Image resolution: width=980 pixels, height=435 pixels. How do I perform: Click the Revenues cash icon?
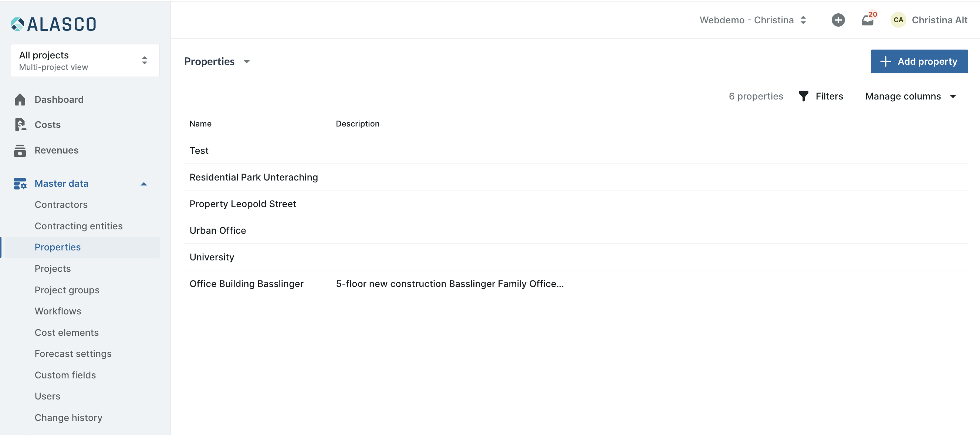[x=20, y=150]
